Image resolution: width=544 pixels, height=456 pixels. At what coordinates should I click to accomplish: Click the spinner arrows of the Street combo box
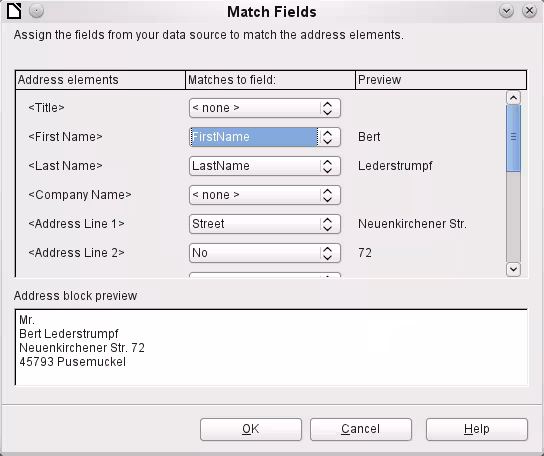[x=327, y=224]
